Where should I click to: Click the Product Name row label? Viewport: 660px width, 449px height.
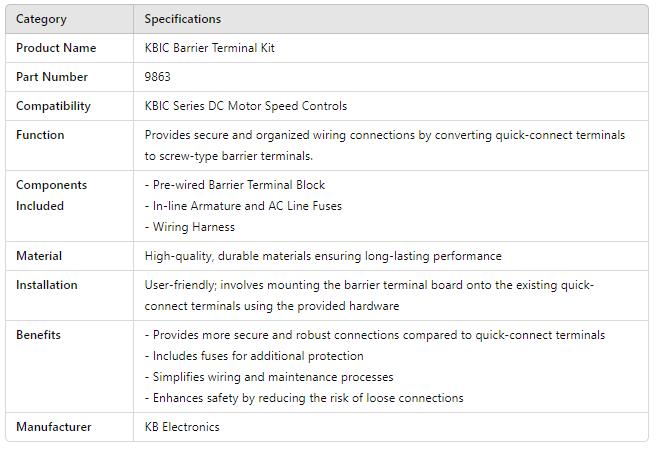tap(56, 48)
